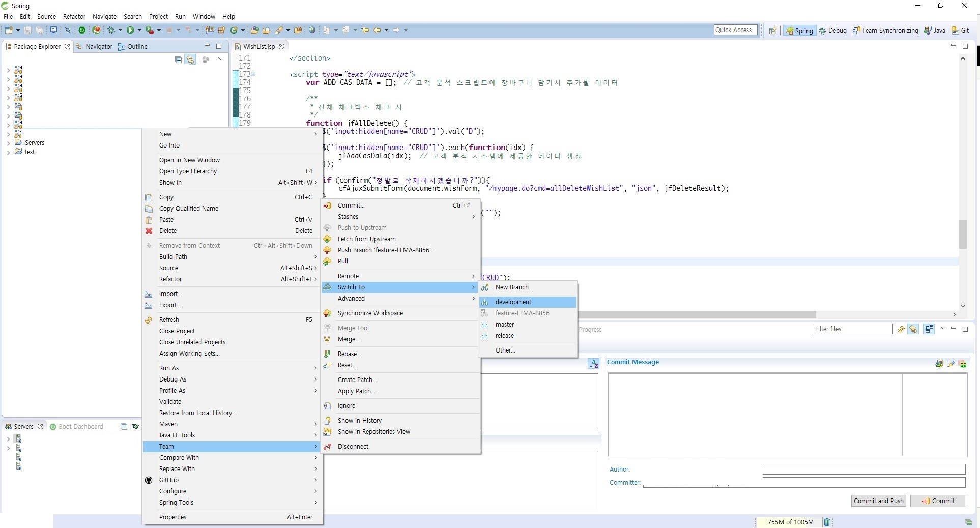Screen dimensions: 980x528
Task: Click the Add Signed-off-by icon
Action: (950, 364)
